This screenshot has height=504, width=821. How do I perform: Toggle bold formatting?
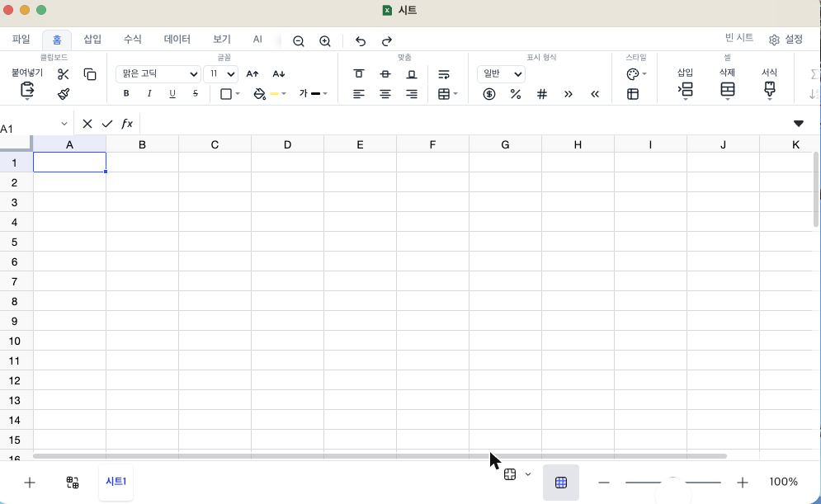pyautogui.click(x=126, y=93)
